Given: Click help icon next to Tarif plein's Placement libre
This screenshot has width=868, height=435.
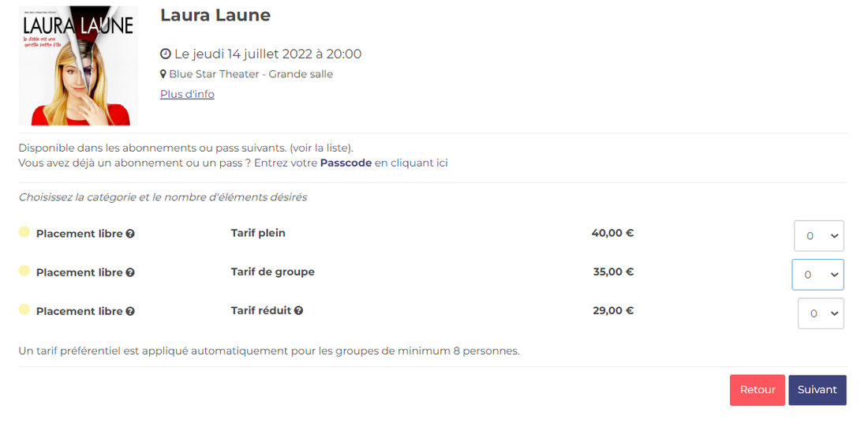Looking at the screenshot, I should pyautogui.click(x=130, y=234).
